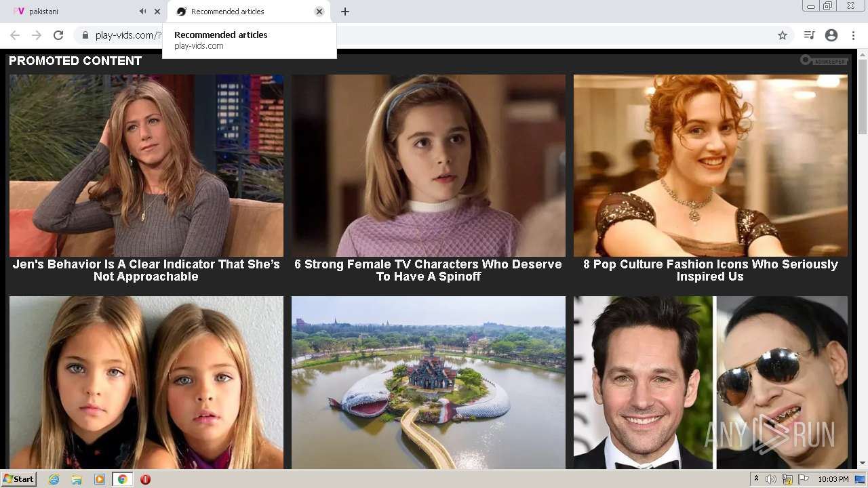The width and height of the screenshot is (868, 488).
Task: Click the page scrollbar up arrow
Action: (863, 54)
